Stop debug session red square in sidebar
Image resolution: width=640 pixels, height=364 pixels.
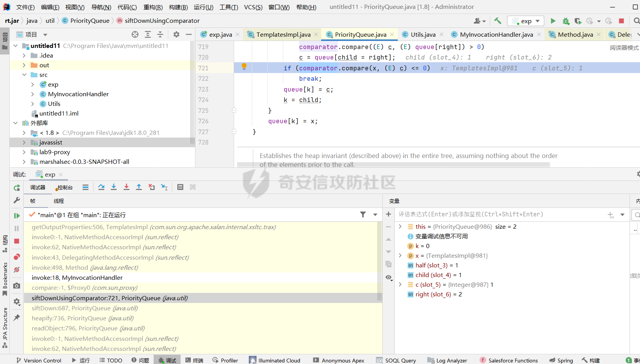point(17,241)
